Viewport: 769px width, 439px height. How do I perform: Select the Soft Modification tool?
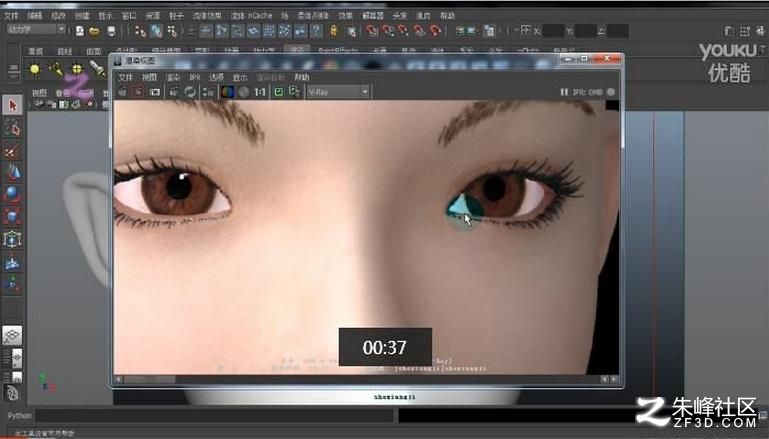(12, 263)
